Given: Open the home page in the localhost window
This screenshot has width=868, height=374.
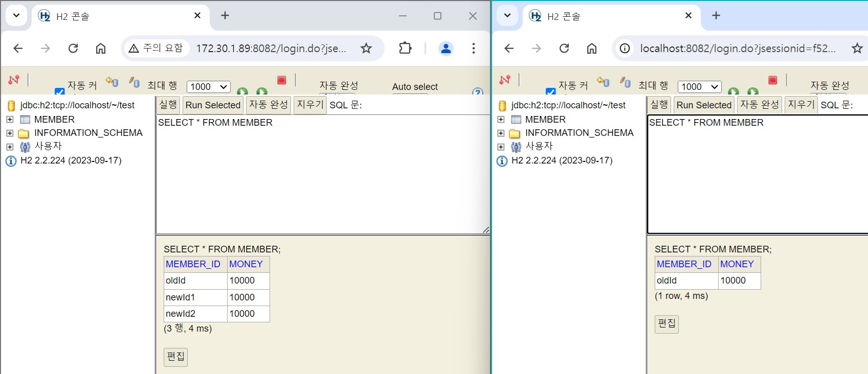Looking at the screenshot, I should click(x=592, y=48).
